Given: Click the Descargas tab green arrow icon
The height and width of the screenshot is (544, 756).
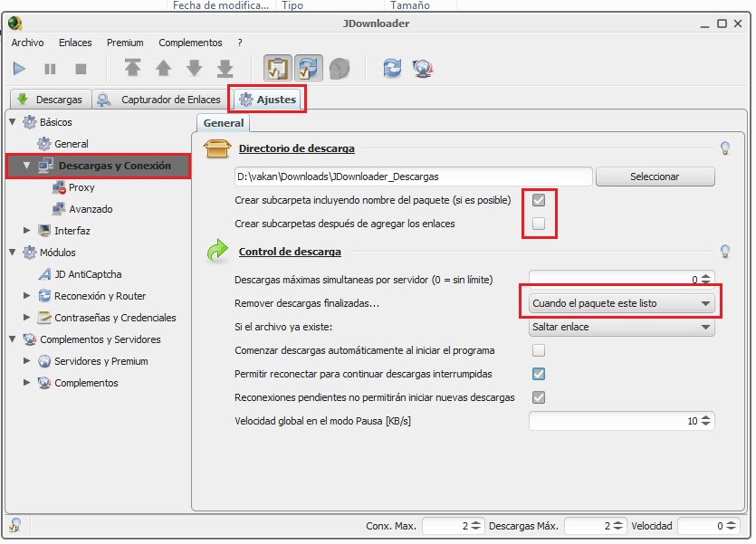Looking at the screenshot, I should click(x=22, y=99).
